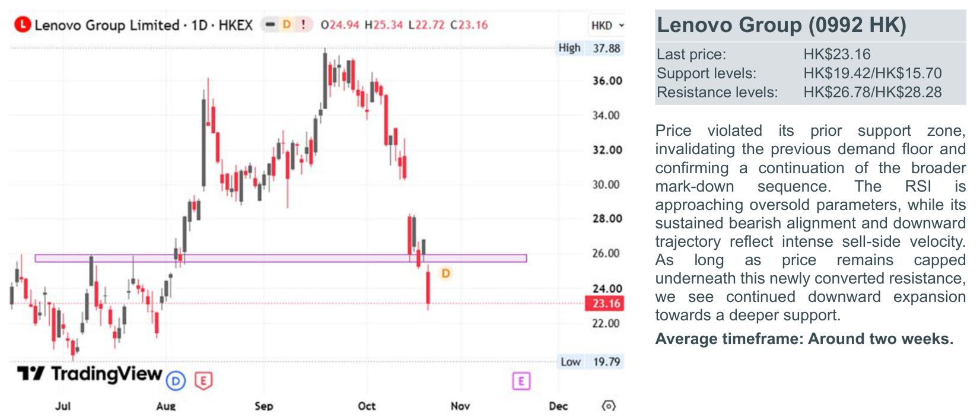The image size is (980, 420).
Task: Click the red exclamation warning indicator
Action: click(304, 24)
